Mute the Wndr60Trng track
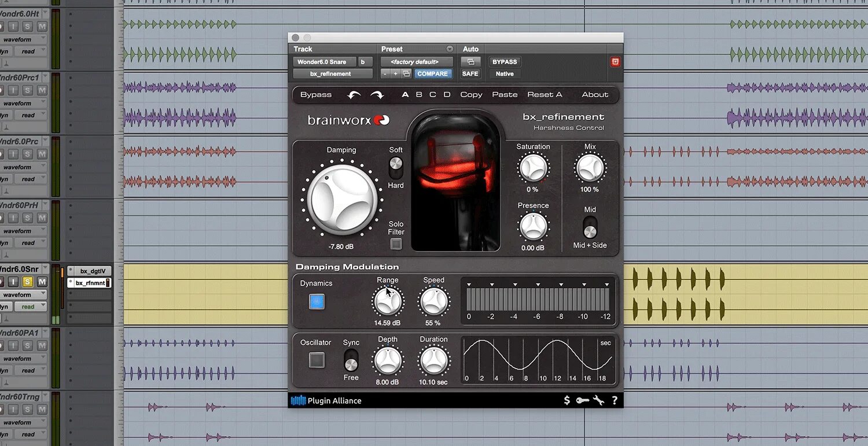The height and width of the screenshot is (446, 868). [42, 409]
